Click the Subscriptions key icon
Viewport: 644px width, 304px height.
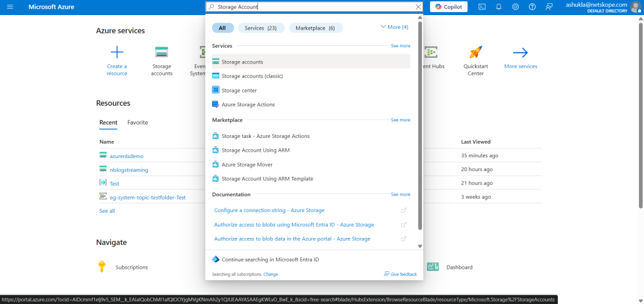tap(102, 266)
